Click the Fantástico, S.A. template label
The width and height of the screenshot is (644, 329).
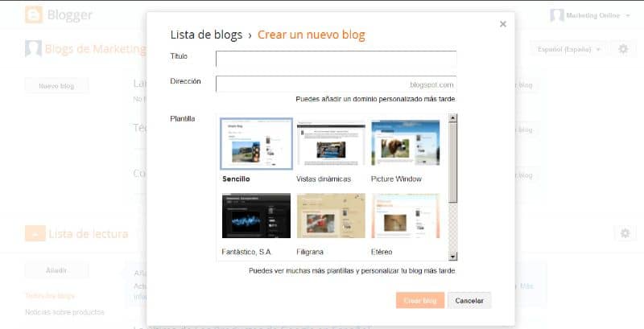tap(247, 252)
